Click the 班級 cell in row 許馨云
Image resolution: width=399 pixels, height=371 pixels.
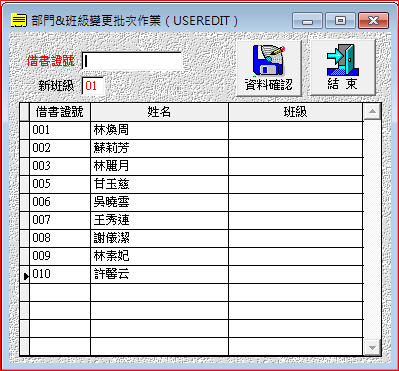(295, 274)
